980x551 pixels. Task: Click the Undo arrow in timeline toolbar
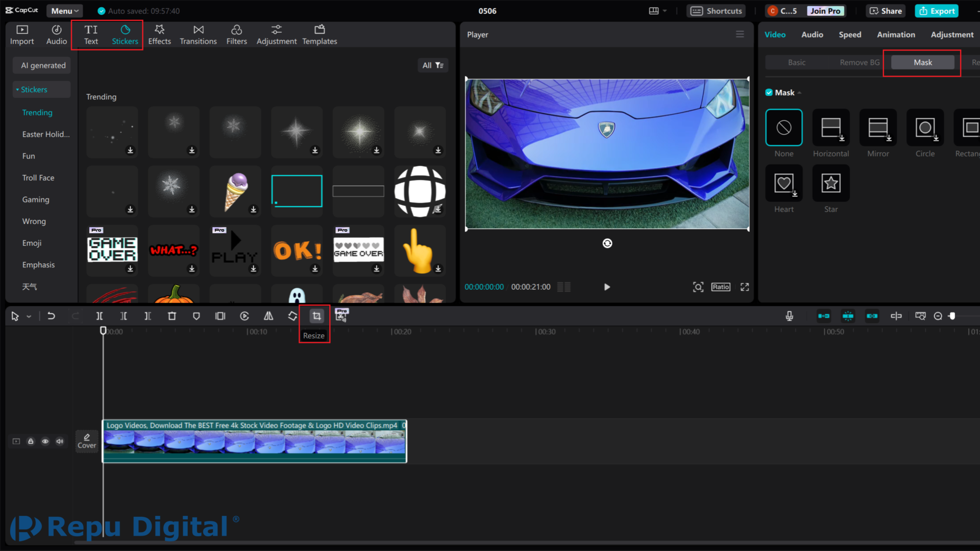(x=51, y=316)
